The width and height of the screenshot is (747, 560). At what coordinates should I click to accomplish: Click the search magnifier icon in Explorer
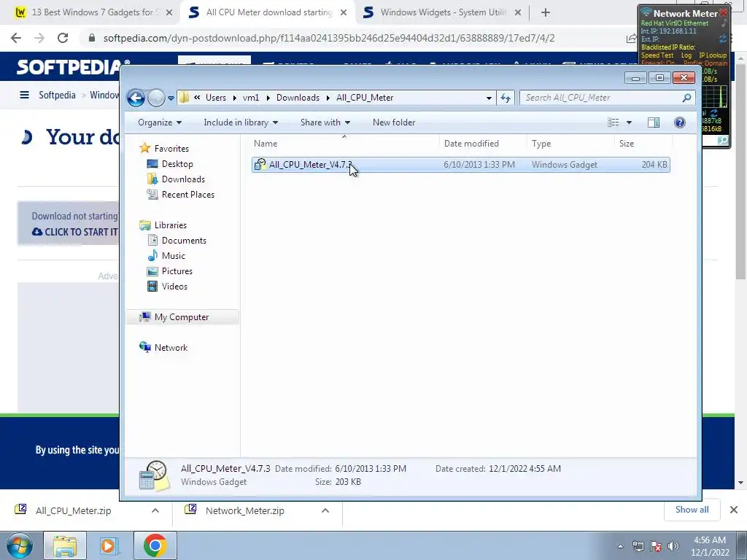(686, 98)
